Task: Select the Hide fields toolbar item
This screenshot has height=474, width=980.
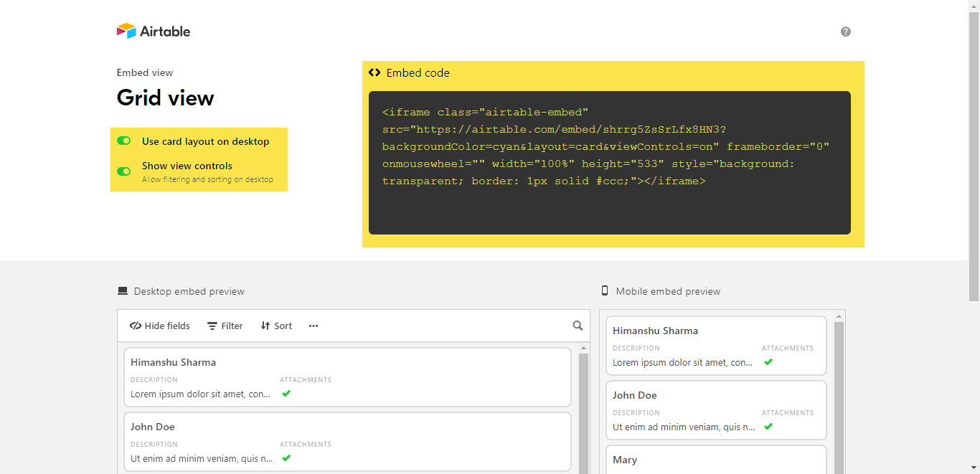Action: pos(160,326)
